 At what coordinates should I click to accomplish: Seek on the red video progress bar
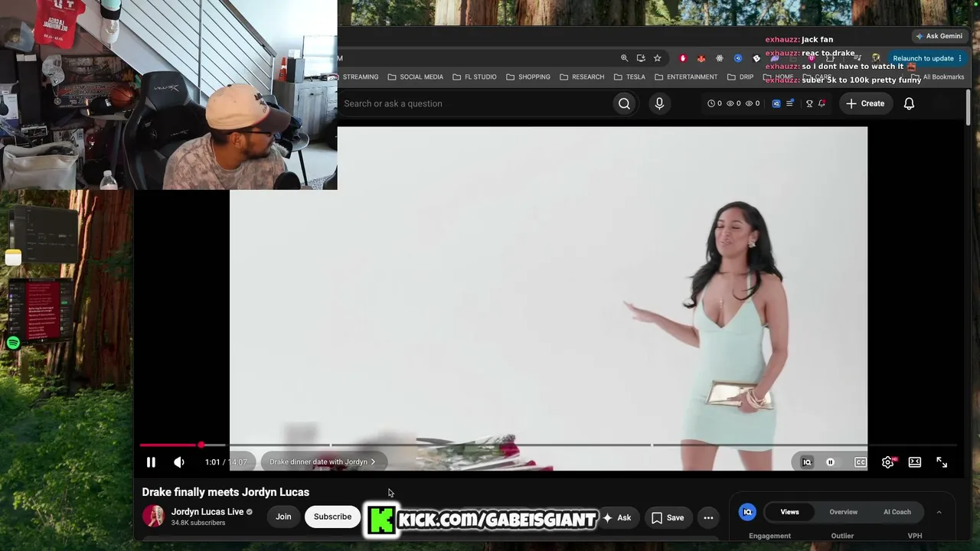pyautogui.click(x=547, y=445)
